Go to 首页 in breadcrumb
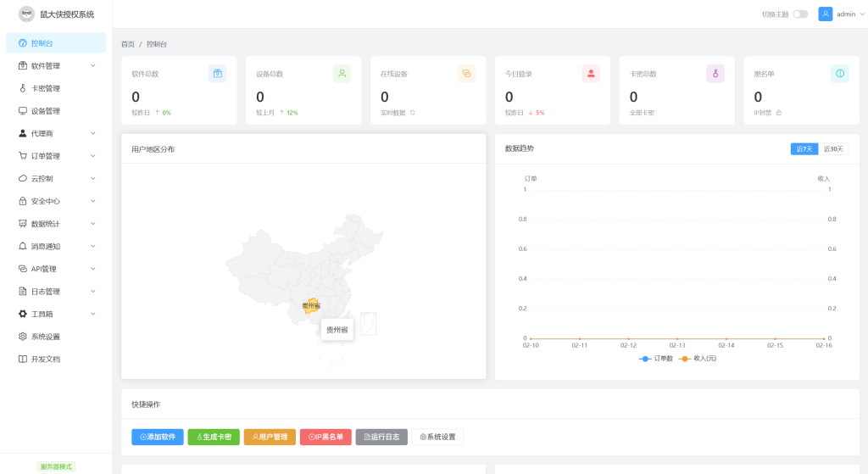 [x=128, y=44]
